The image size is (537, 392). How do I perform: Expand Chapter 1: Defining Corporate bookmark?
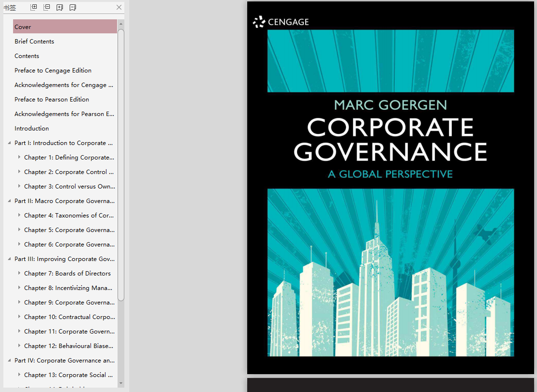(19, 157)
